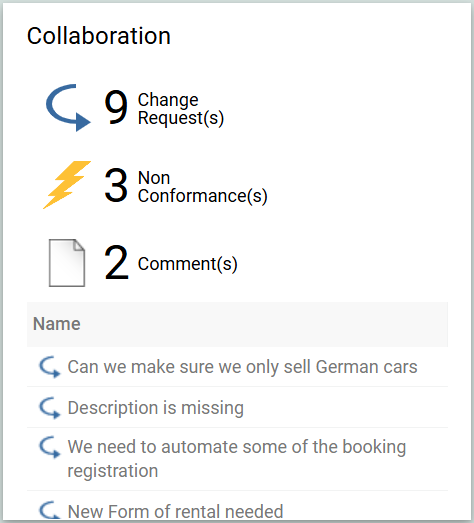Screen dimensions: 474x523
Task: Click the blank page Comments icon
Action: [x=67, y=263]
